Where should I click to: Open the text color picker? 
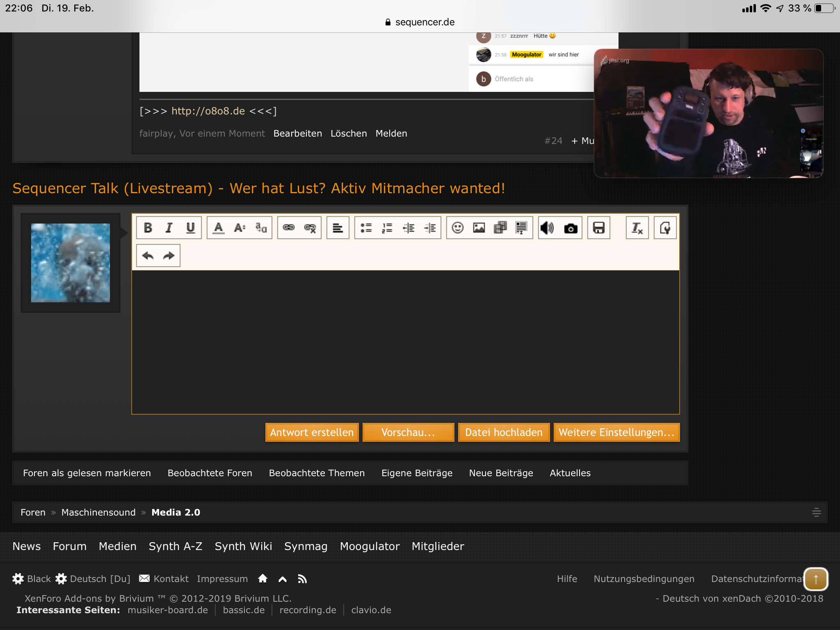(x=219, y=228)
